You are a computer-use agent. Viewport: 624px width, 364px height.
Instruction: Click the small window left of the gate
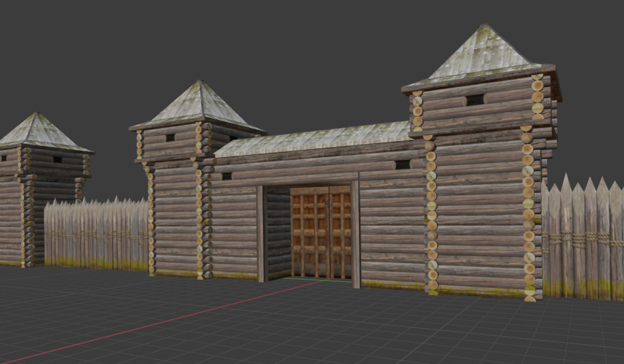[x=227, y=176]
